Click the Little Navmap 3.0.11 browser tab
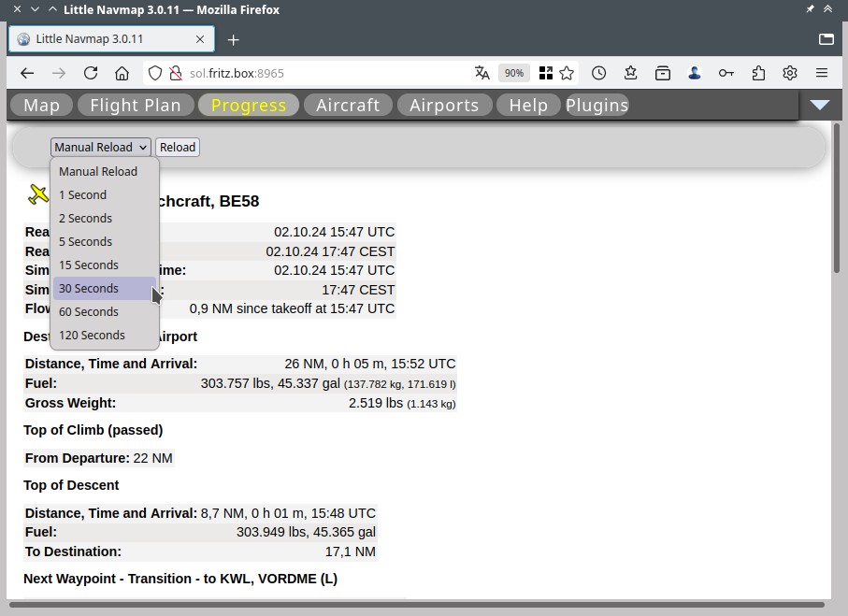The height and width of the screenshot is (616, 848). 111,39
